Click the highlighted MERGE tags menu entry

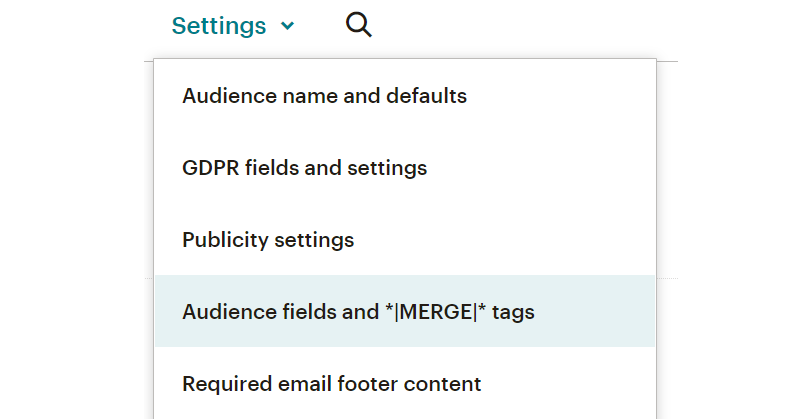pyautogui.click(x=358, y=312)
